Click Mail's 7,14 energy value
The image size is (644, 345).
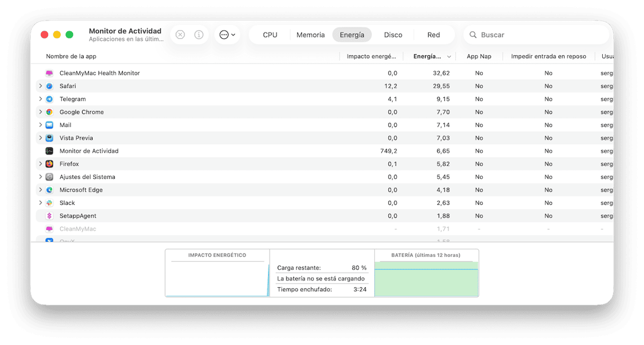pyautogui.click(x=443, y=125)
